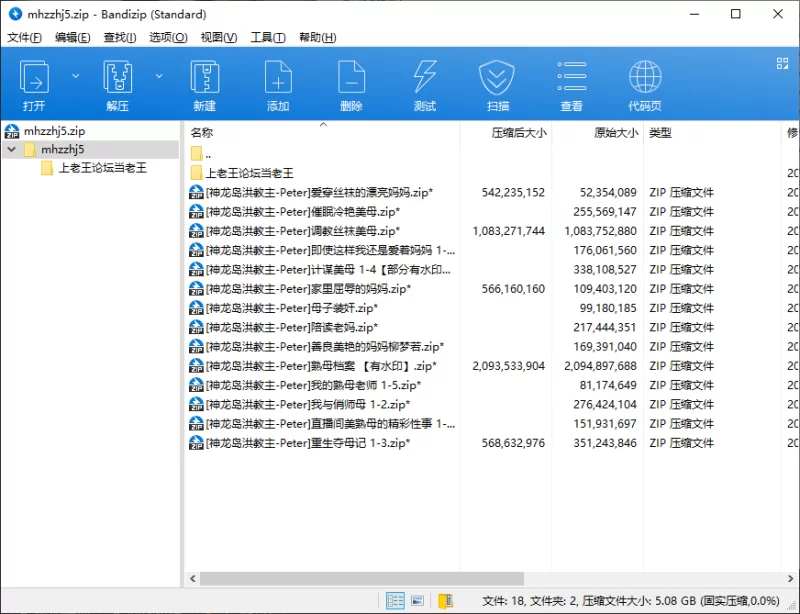Click the 代码页 (Code page) globe icon
The width and height of the screenshot is (800, 614).
coord(645,78)
